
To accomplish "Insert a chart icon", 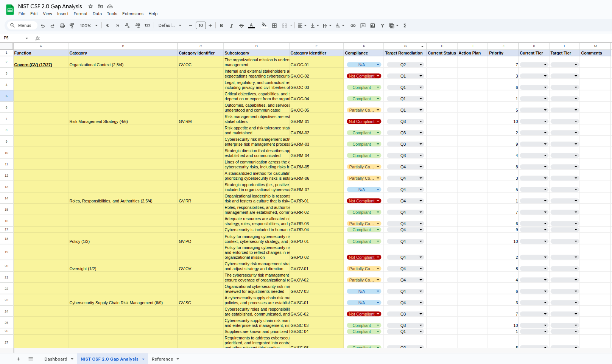I will 373,26.
